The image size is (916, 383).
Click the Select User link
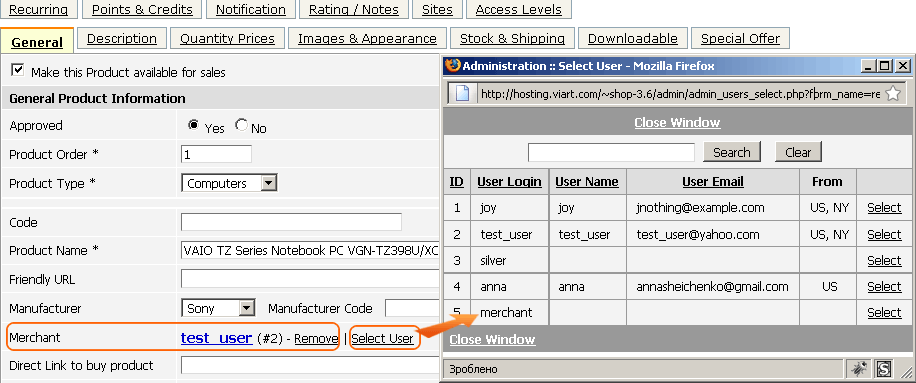pyautogui.click(x=383, y=339)
